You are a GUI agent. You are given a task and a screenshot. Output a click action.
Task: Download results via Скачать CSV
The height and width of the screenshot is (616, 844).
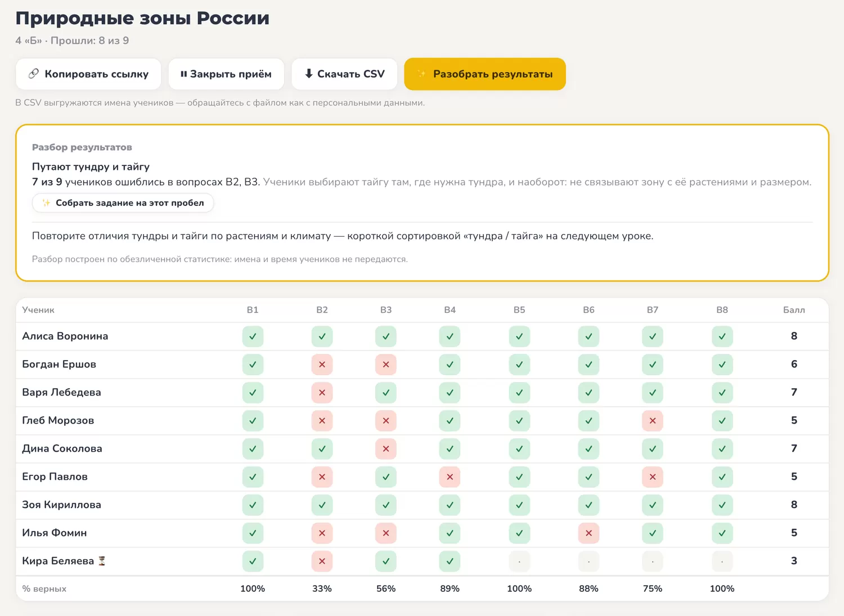click(x=344, y=74)
